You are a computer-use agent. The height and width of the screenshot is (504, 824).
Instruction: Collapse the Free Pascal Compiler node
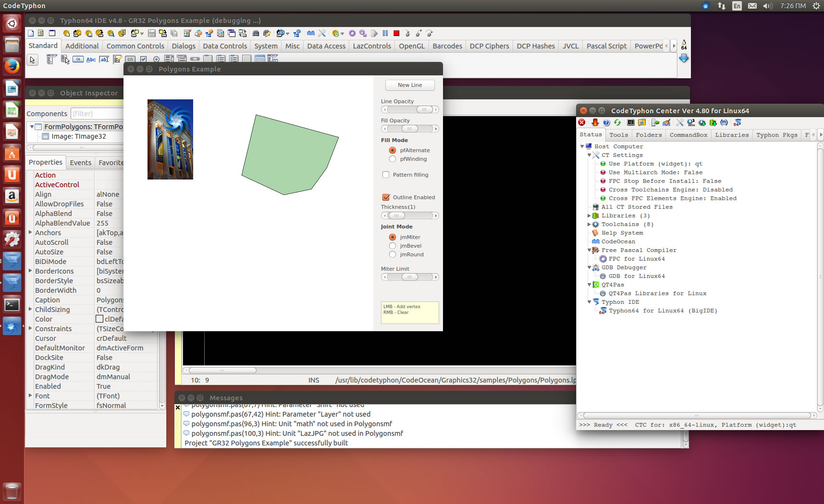click(589, 250)
